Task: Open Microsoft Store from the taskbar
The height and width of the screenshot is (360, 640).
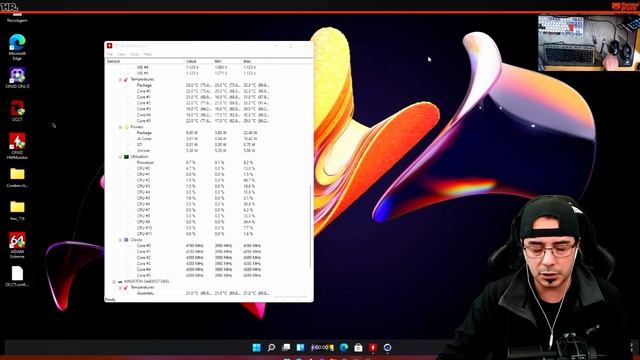Action: coord(358,347)
